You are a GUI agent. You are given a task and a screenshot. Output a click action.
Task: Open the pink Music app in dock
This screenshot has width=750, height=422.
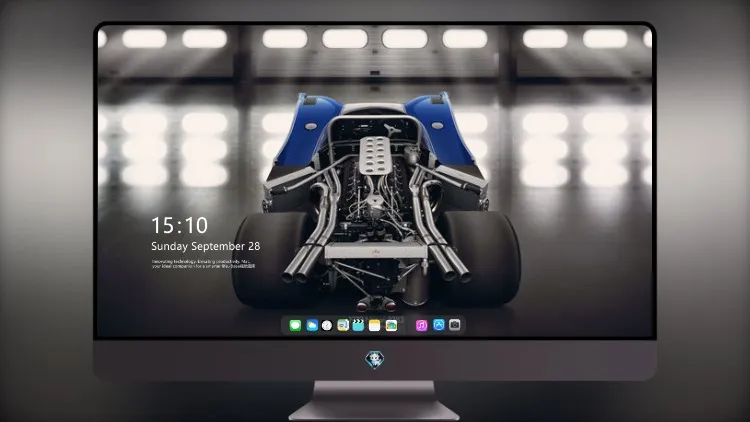pyautogui.click(x=421, y=325)
